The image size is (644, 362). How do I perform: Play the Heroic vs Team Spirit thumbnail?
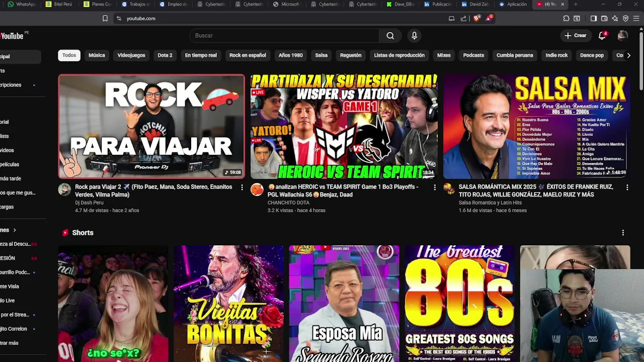(344, 126)
